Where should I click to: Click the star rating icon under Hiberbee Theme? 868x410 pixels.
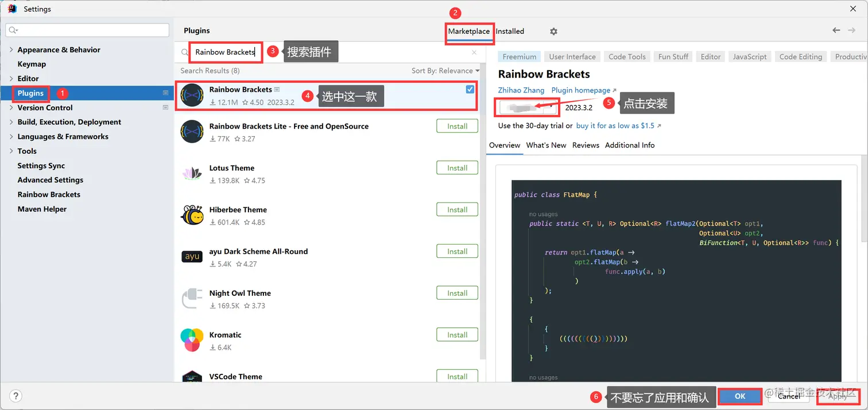247,222
